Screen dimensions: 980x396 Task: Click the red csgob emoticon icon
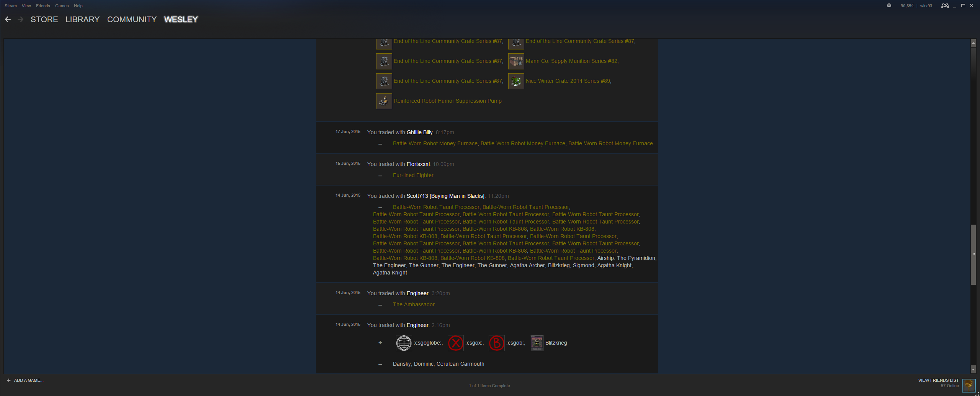pyautogui.click(x=497, y=343)
